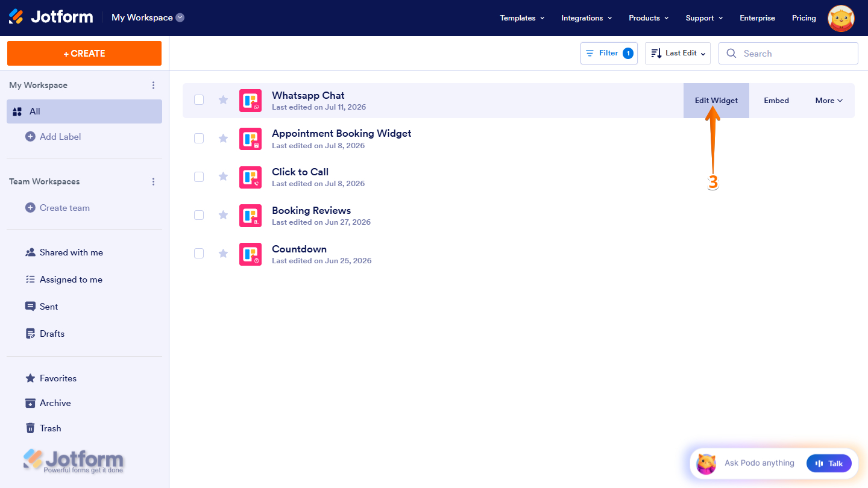Star the Click to Call widget
This screenshot has height=488, width=868.
[x=223, y=177]
